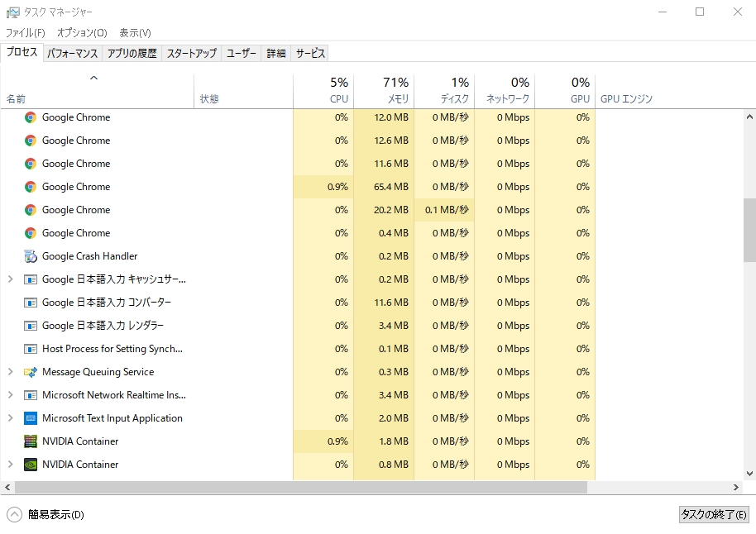Switch to the 詳細 tab
This screenshot has width=756, height=534.
[x=275, y=53]
